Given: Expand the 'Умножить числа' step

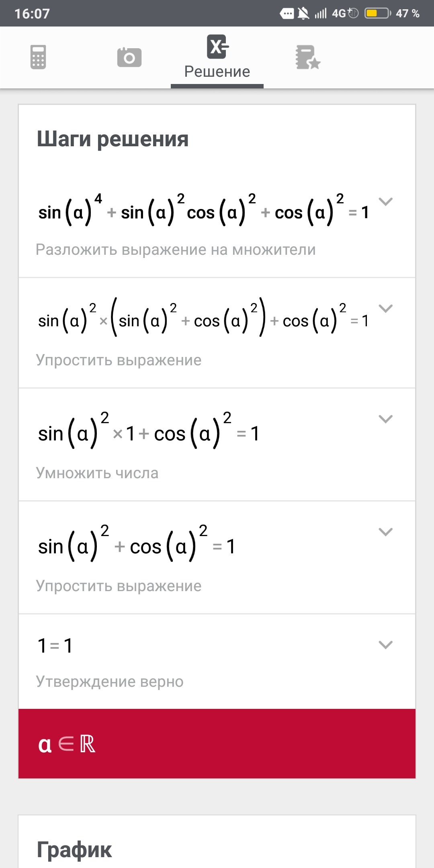Looking at the screenshot, I should 385,419.
